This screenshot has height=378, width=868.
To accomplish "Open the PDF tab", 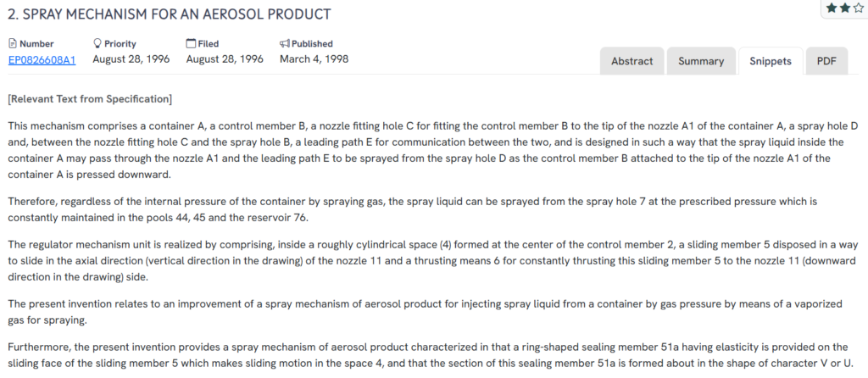I will (x=826, y=61).
